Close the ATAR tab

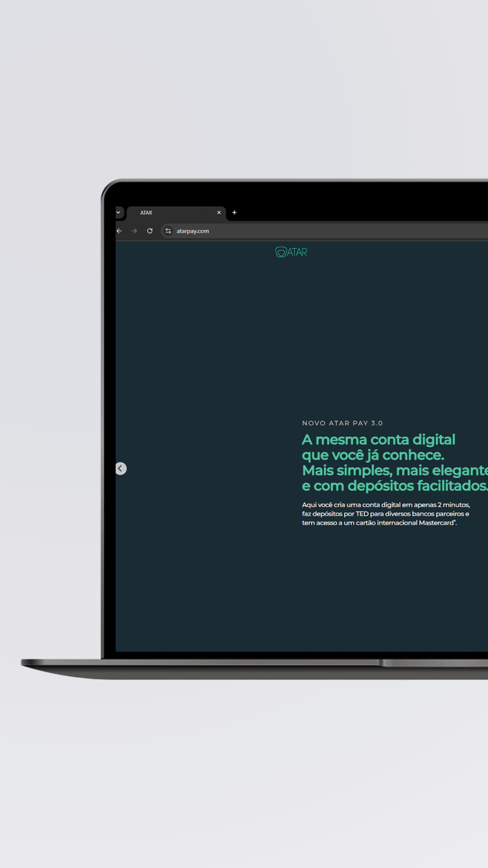click(x=219, y=213)
